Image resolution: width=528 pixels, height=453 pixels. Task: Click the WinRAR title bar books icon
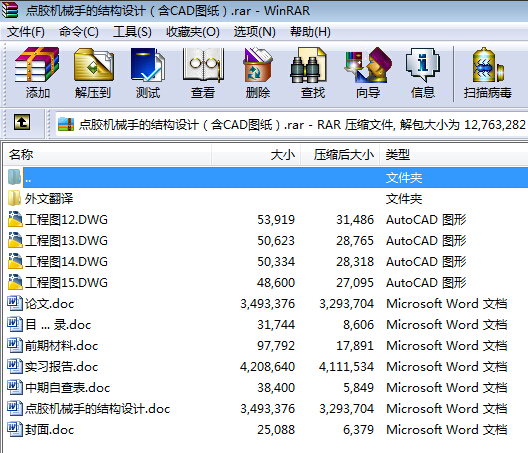(x=10, y=10)
